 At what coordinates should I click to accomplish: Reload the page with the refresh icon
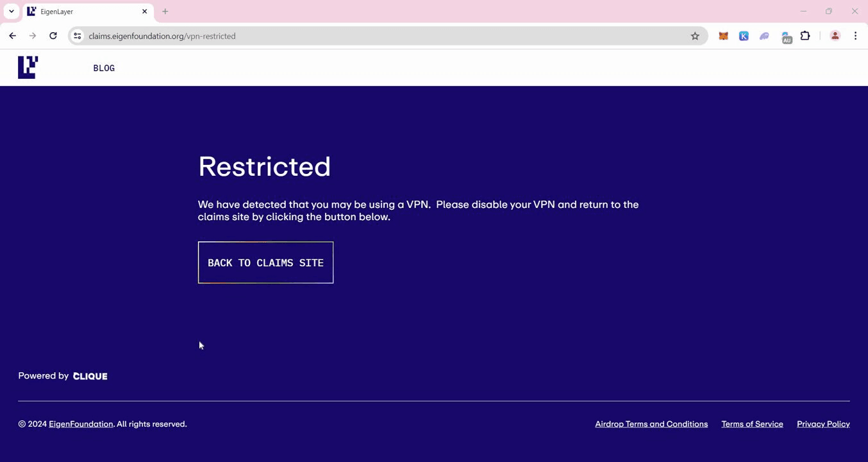click(53, 36)
